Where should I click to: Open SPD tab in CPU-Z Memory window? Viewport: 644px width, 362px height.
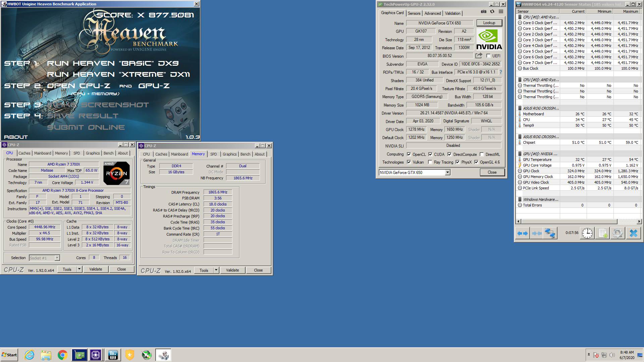click(214, 154)
